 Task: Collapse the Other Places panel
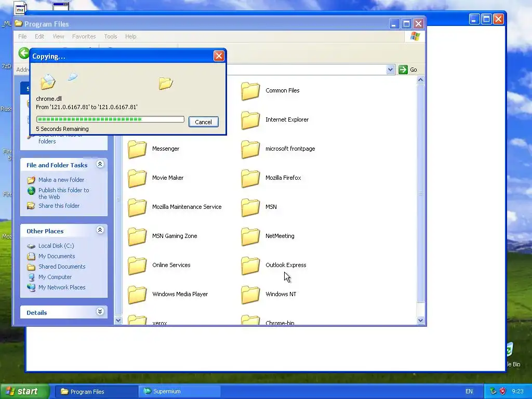point(100,230)
